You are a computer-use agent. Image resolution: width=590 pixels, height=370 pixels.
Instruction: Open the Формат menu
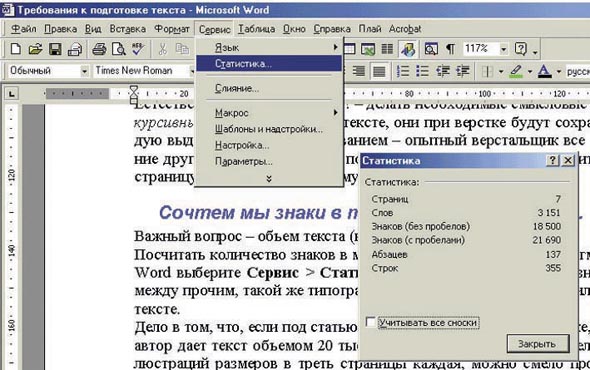(172, 29)
